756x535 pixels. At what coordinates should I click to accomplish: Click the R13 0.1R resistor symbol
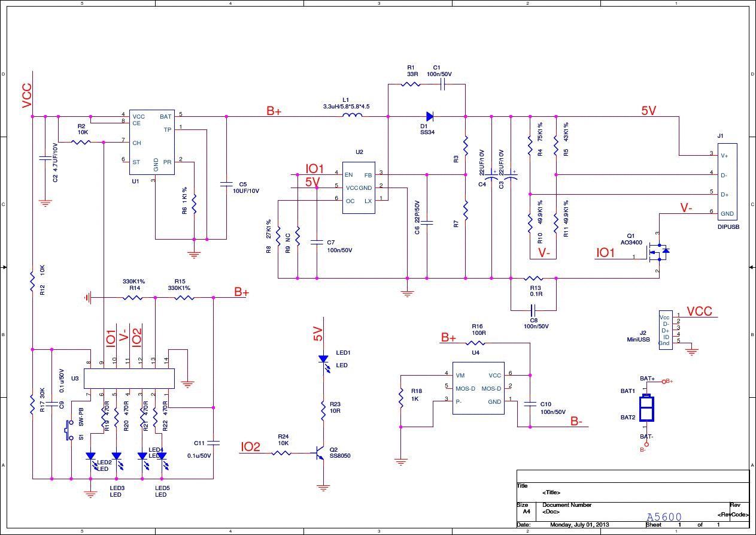[533, 278]
